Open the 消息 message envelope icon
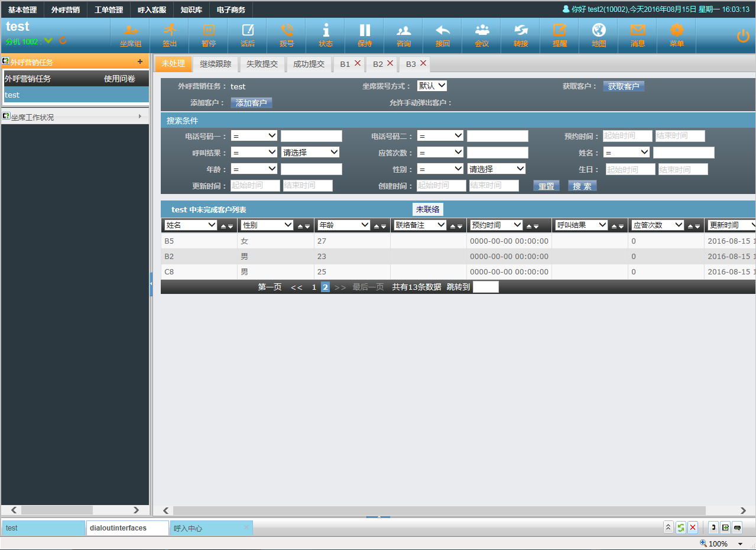Screen dimensions: 756x550 (638, 31)
